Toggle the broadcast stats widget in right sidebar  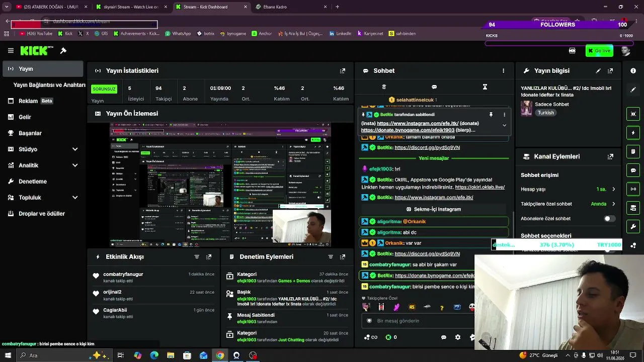633,189
